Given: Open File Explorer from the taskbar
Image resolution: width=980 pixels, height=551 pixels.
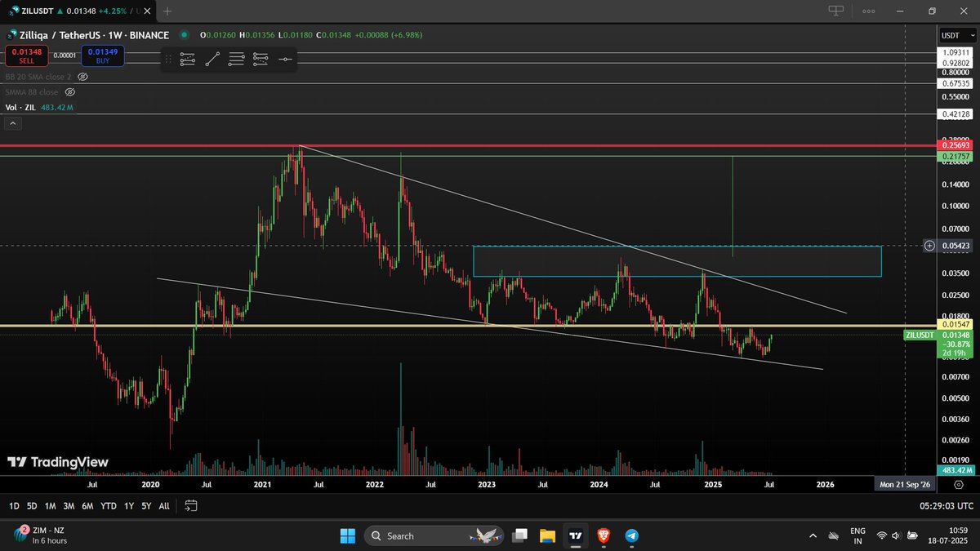Looking at the screenshot, I should click(547, 535).
